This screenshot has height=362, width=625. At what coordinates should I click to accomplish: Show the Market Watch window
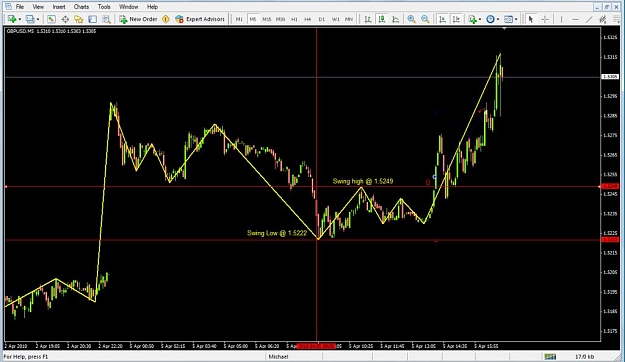[x=51, y=19]
